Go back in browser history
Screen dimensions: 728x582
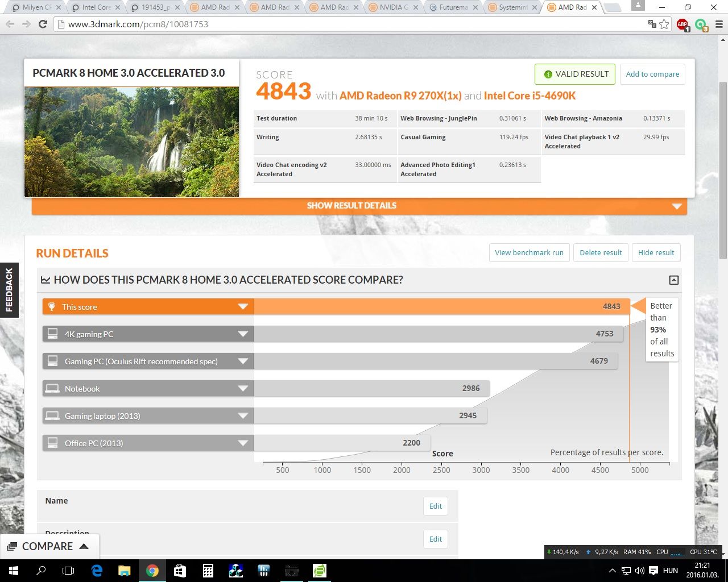(x=10, y=24)
